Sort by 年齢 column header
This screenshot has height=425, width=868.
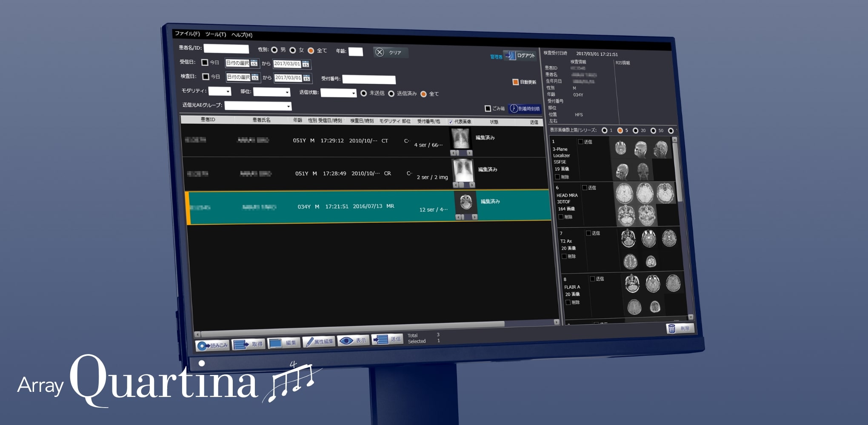[x=297, y=120]
